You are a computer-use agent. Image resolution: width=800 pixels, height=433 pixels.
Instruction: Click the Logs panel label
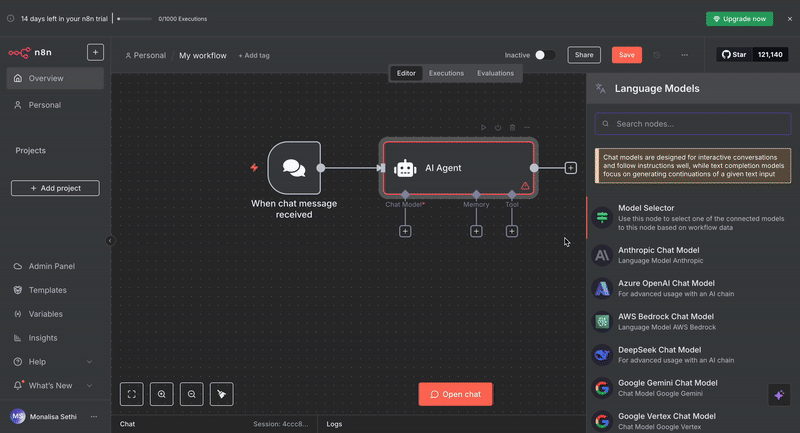pos(334,424)
